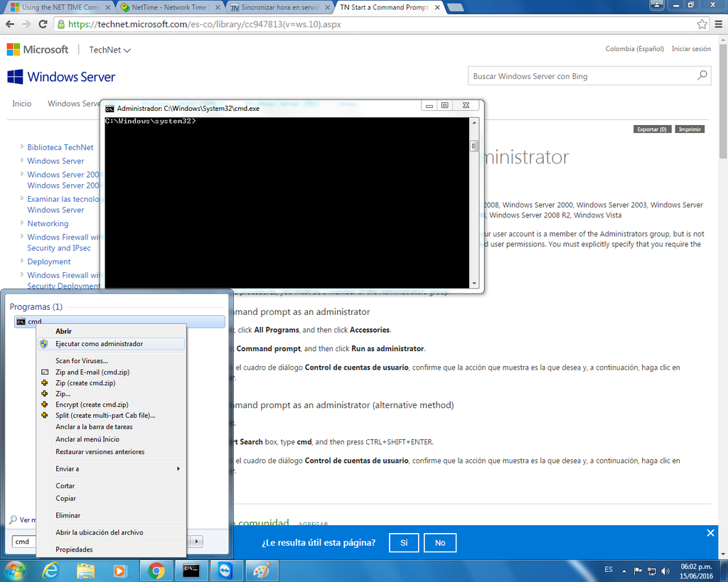Open the Inicio navigation link
The width and height of the screenshot is (728, 582).
pyautogui.click(x=22, y=104)
